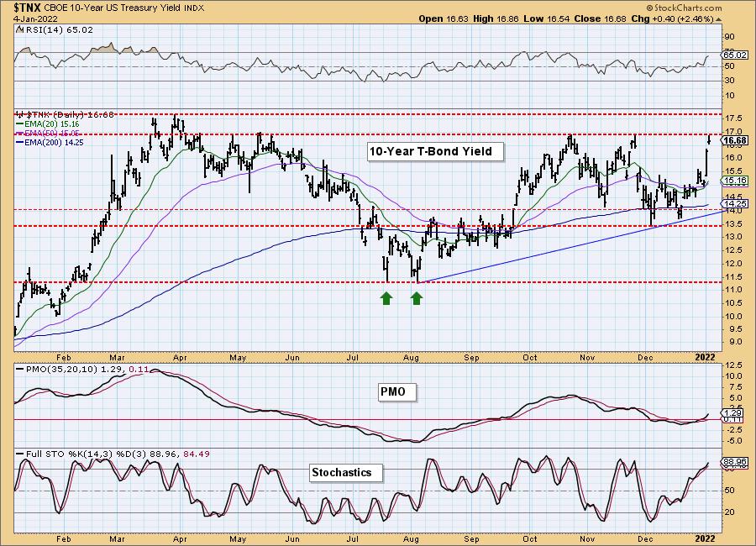
Task: Click the Close 16.68 value in header
Action: [x=601, y=18]
